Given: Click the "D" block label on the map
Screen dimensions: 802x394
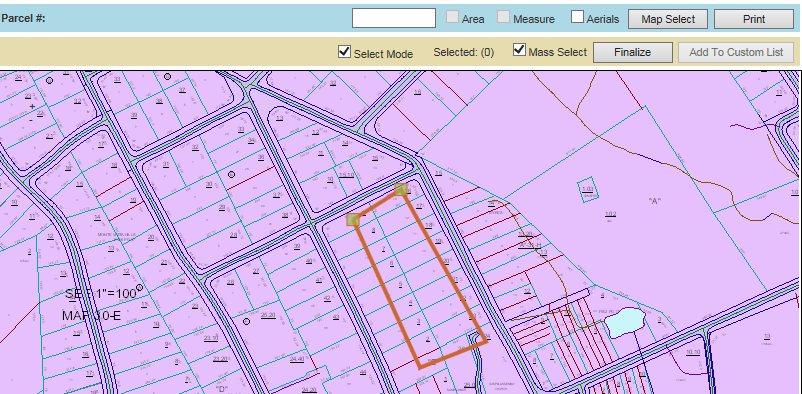Looking at the screenshot, I should coord(221,389).
